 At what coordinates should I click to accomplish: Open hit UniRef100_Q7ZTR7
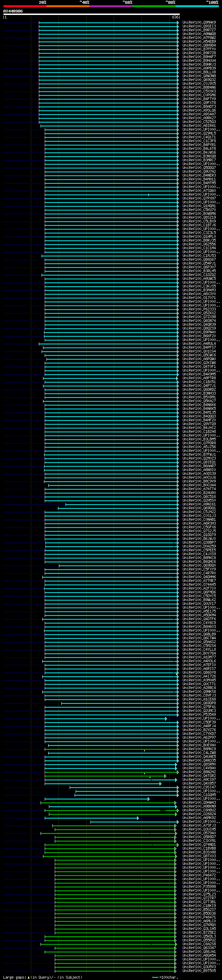point(199,898)
